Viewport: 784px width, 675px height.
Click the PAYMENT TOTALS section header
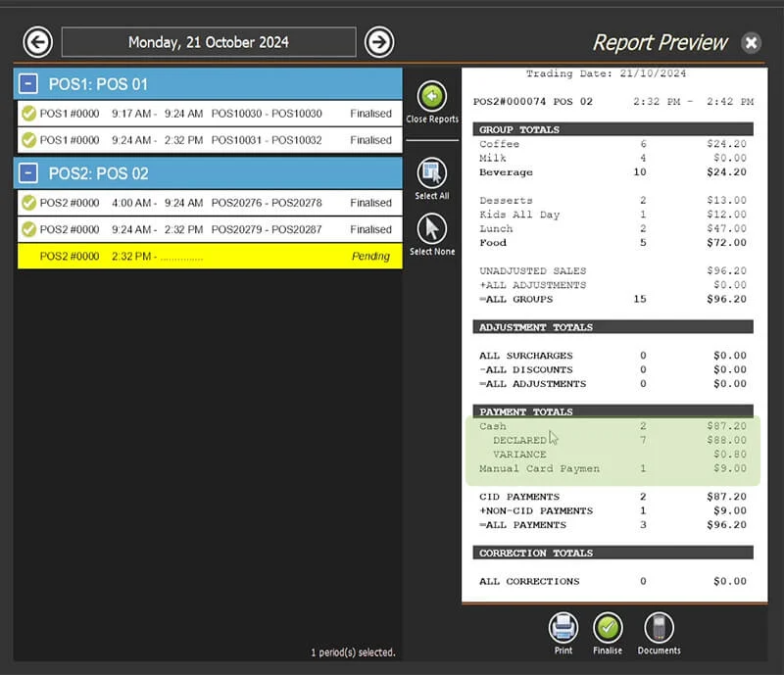[x=613, y=411]
